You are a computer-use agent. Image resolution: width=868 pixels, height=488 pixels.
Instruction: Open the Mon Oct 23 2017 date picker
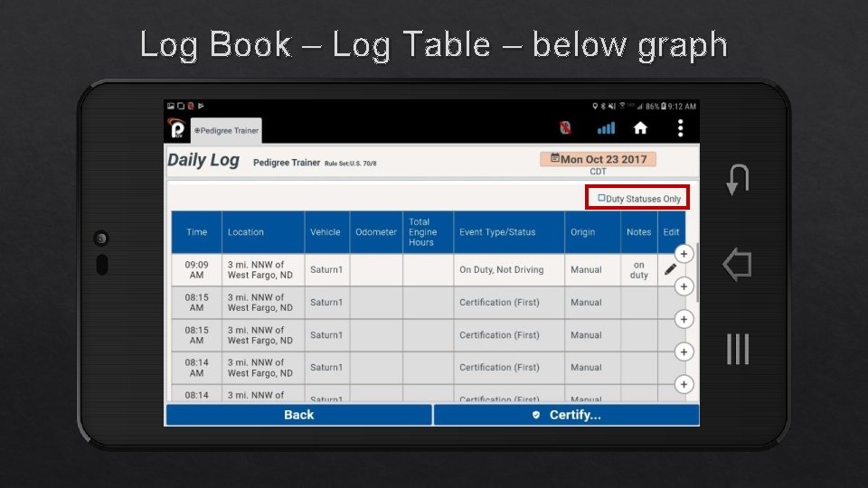pos(598,159)
